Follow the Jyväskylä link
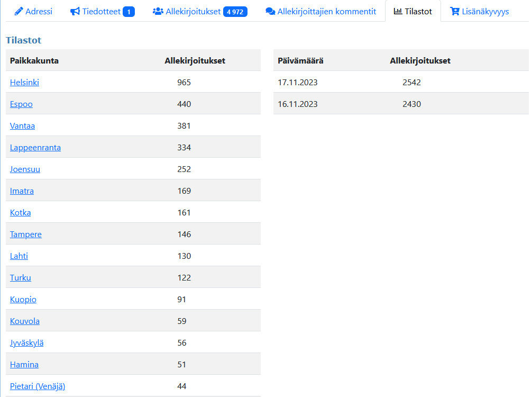Screen dimensions: 532x397 click(27, 343)
